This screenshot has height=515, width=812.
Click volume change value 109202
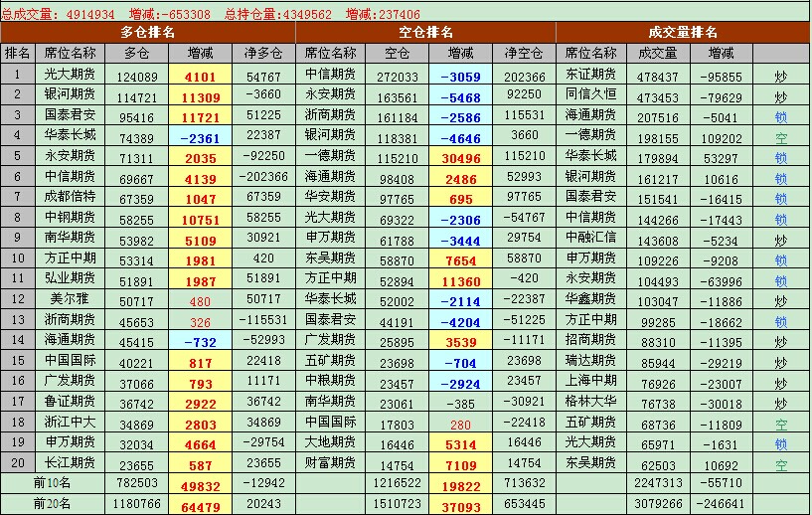(722, 139)
